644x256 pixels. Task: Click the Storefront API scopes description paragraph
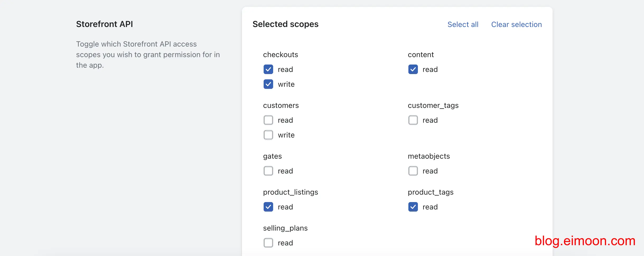[x=148, y=54]
